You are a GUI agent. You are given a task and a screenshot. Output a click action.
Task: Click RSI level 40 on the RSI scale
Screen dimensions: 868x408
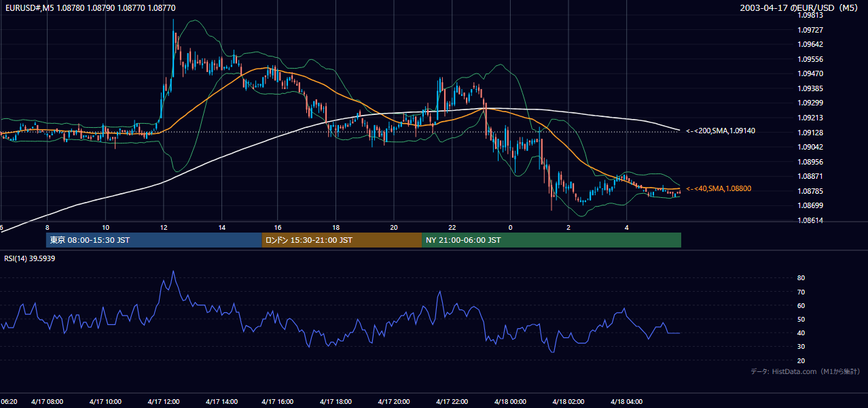pyautogui.click(x=801, y=333)
